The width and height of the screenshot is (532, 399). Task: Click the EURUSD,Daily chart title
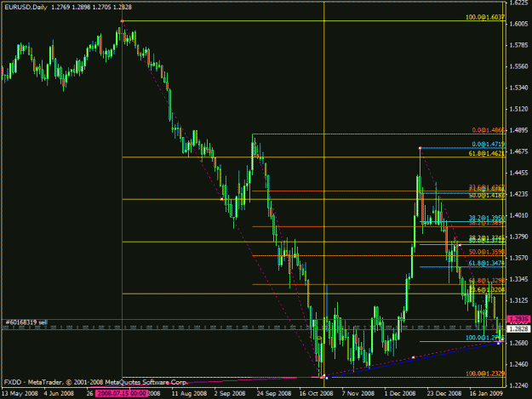(x=26, y=7)
